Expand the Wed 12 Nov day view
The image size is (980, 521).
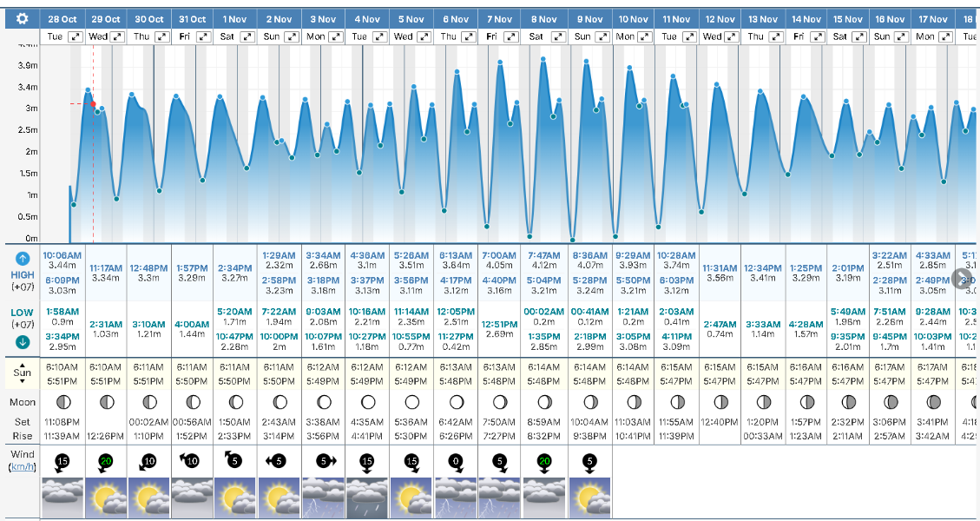732,36
